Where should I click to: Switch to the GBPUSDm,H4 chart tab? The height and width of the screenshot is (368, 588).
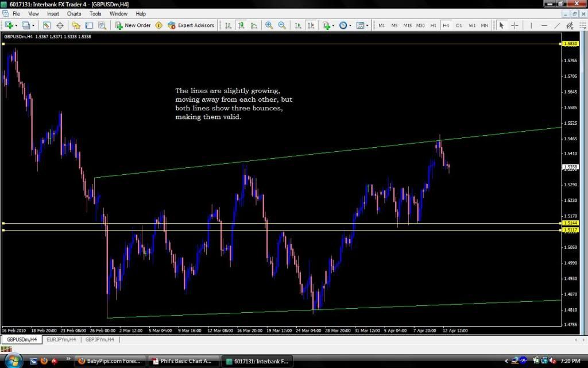(x=22, y=339)
